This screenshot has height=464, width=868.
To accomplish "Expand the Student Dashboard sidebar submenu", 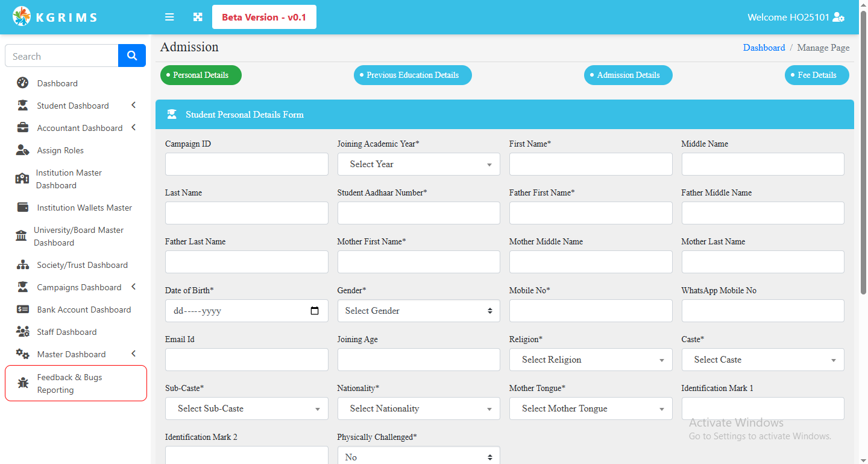I will [x=133, y=106].
